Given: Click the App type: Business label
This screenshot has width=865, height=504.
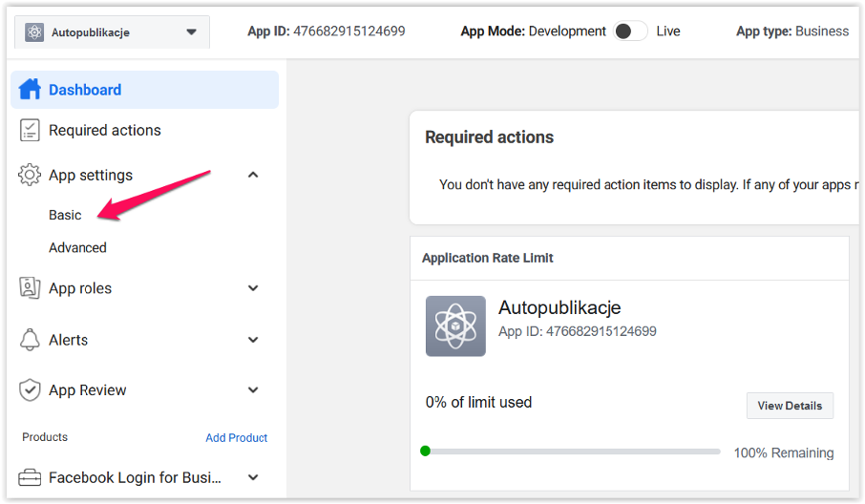Looking at the screenshot, I should pos(792,31).
